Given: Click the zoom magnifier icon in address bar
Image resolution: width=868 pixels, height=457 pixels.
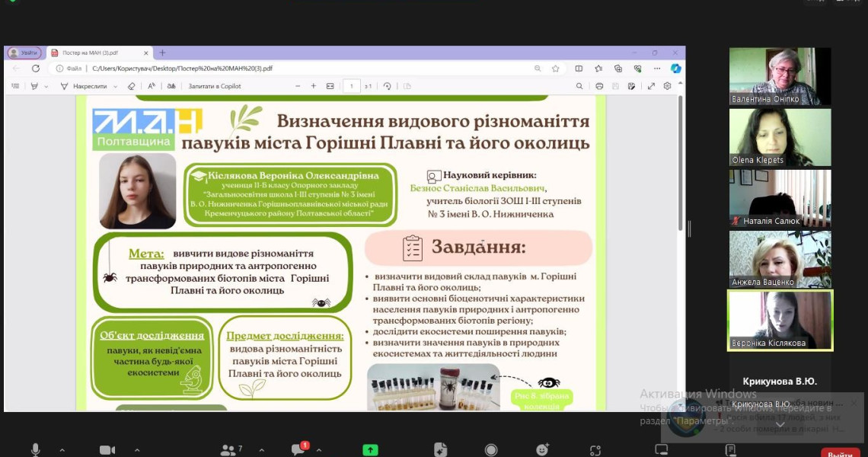Looking at the screenshot, I should [538, 68].
